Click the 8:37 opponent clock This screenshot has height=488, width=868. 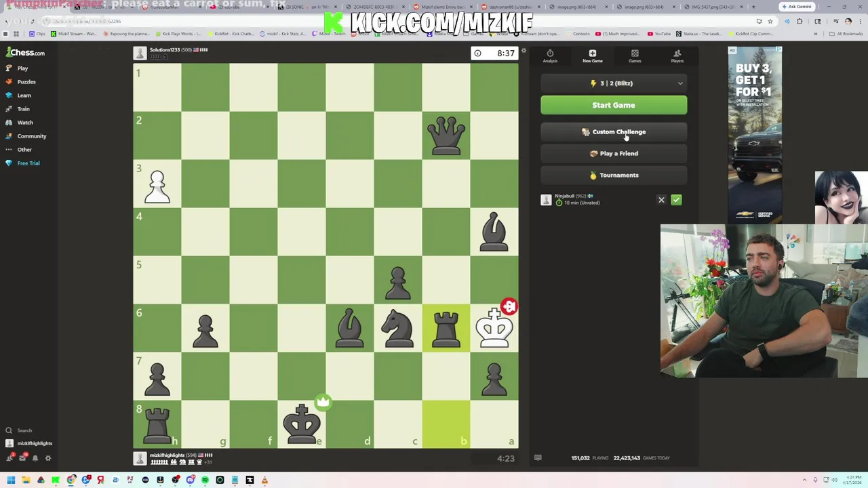(495, 53)
